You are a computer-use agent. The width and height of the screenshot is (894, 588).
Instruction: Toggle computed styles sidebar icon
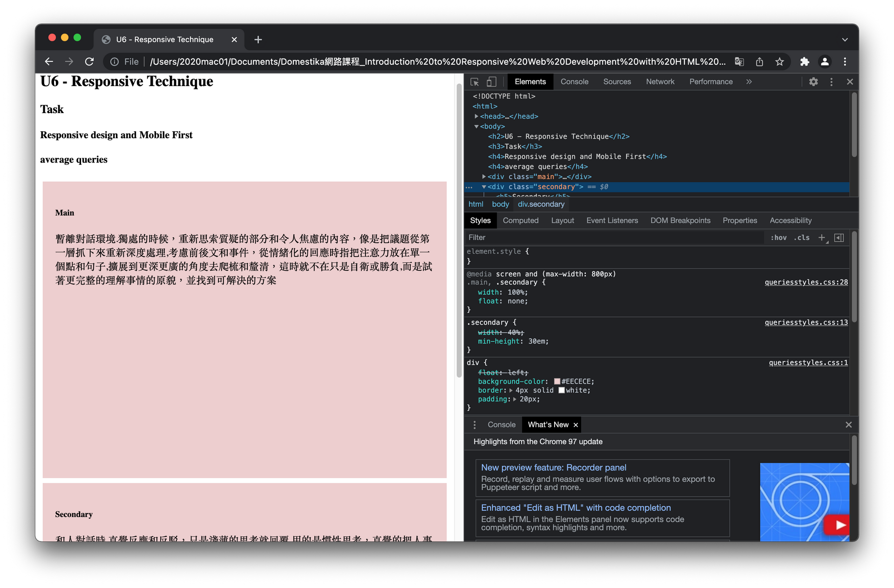839,238
